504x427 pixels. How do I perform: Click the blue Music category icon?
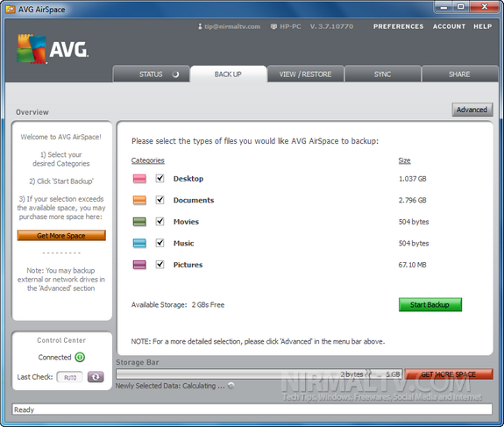coord(139,243)
